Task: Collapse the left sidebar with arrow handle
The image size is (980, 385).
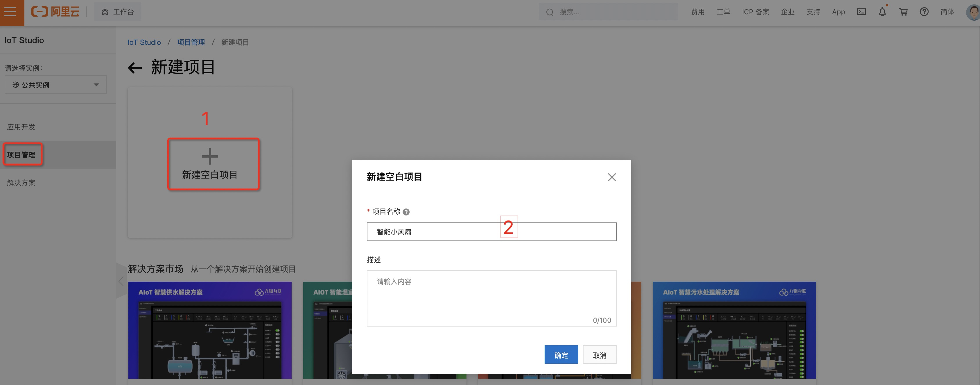Action: point(121,281)
